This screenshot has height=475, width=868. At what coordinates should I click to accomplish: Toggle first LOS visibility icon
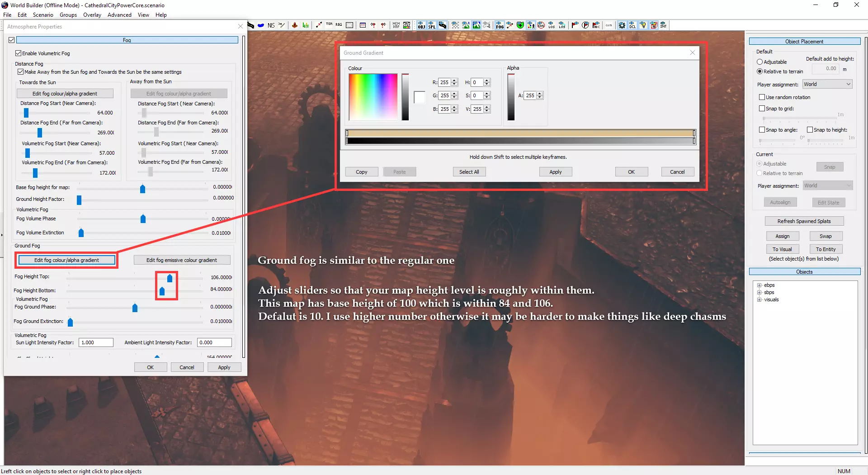[552, 25]
